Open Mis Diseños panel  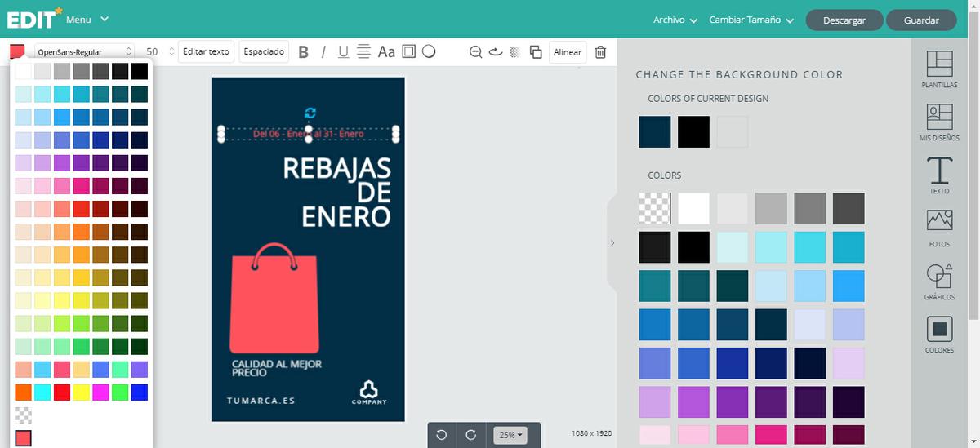(x=939, y=122)
